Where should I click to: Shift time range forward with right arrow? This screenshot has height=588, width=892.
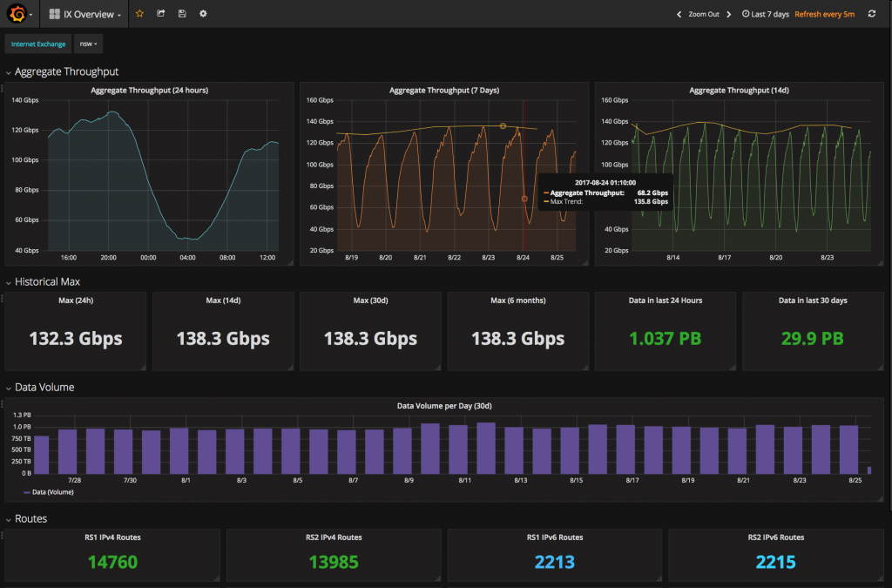point(729,15)
